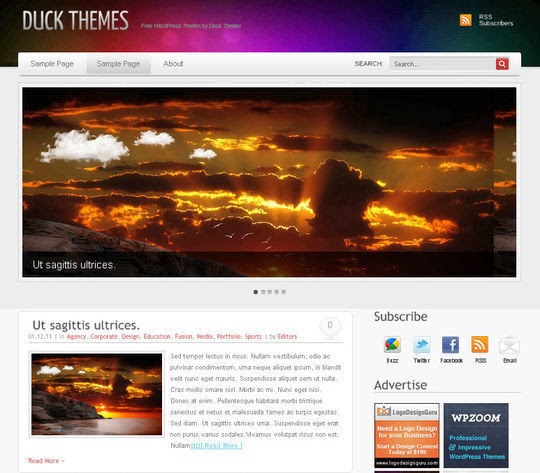Open the LogoDesignGuru advertisement banner
This screenshot has width=540, height=473.
[x=407, y=435]
